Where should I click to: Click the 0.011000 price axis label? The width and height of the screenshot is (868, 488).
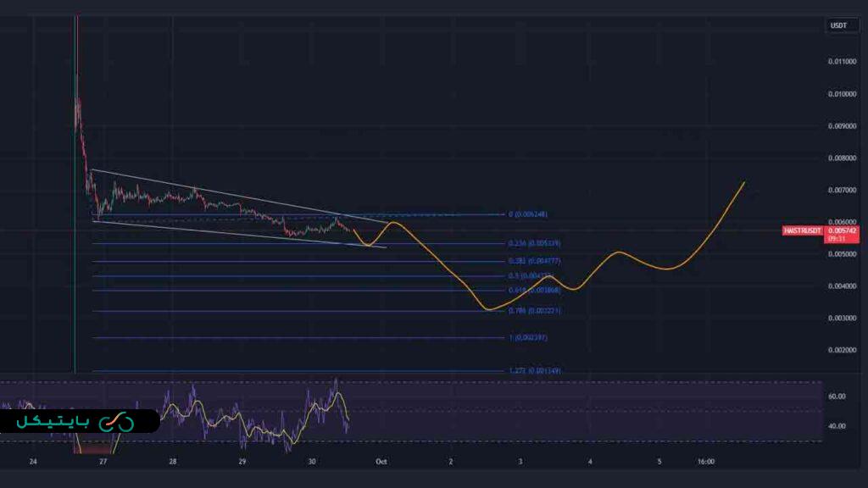tap(843, 62)
